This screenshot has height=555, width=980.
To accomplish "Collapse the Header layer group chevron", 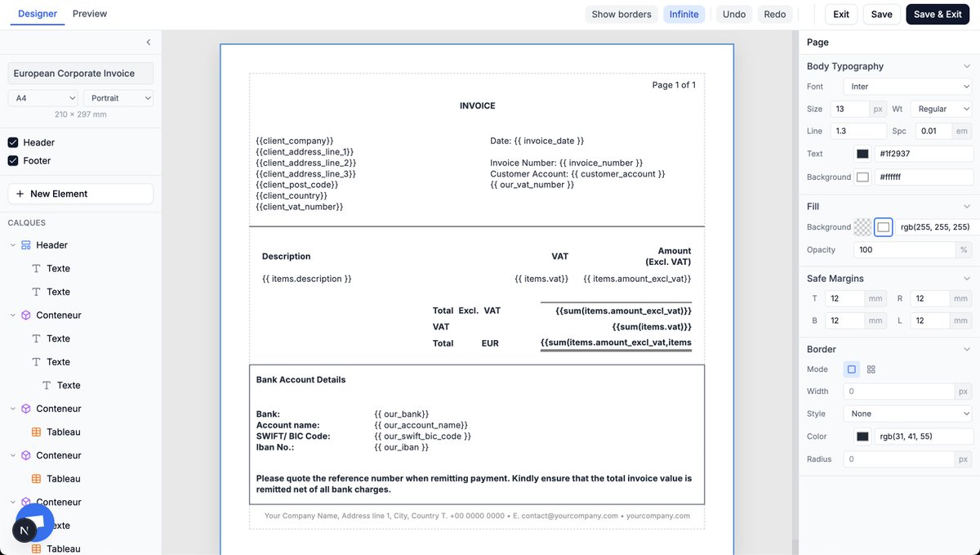I will point(13,245).
